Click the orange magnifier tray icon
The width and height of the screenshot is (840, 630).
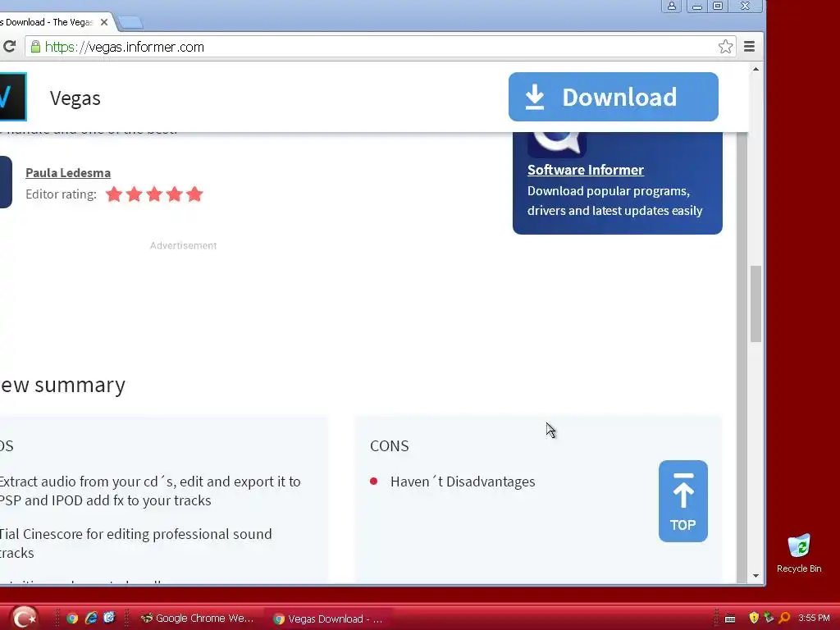coord(784,618)
